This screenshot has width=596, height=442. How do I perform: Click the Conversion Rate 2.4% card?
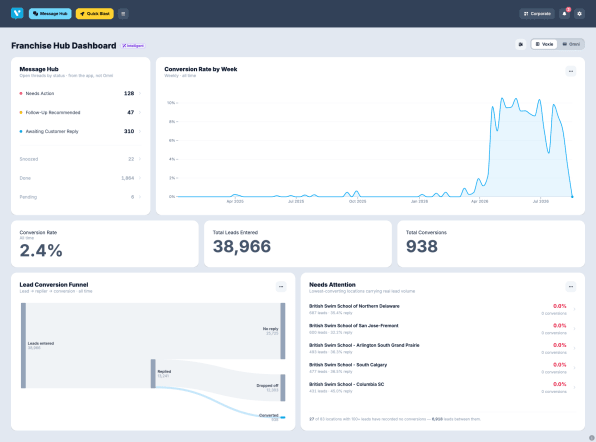pyautogui.click(x=105, y=244)
